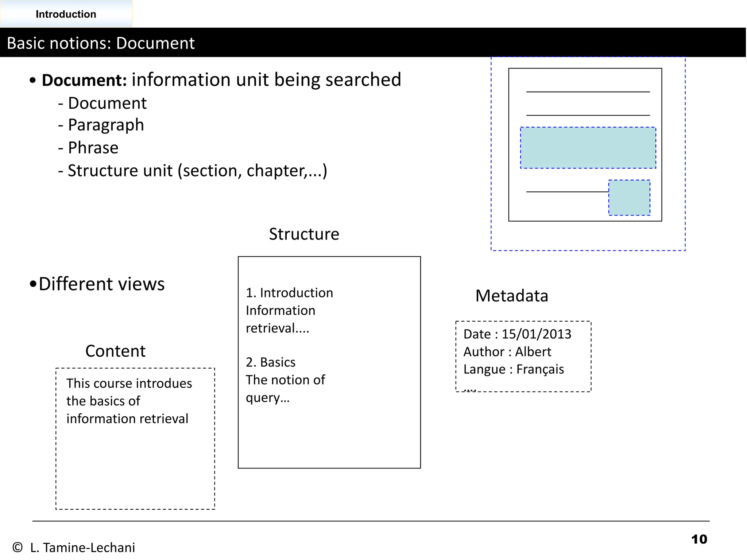
Task: Click the Date : 15/01/2013 metadata line
Action: (x=517, y=334)
